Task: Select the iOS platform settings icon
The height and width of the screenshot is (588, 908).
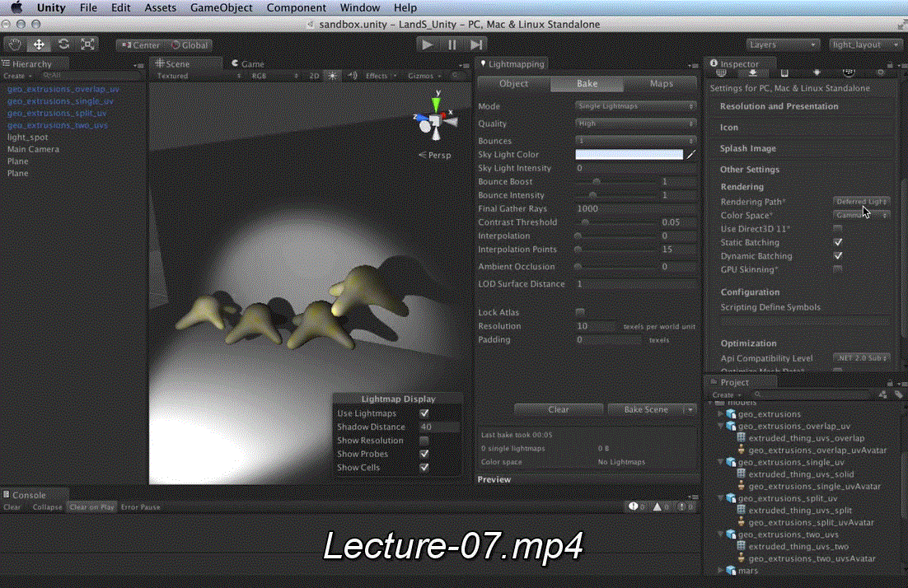Action: [x=784, y=73]
